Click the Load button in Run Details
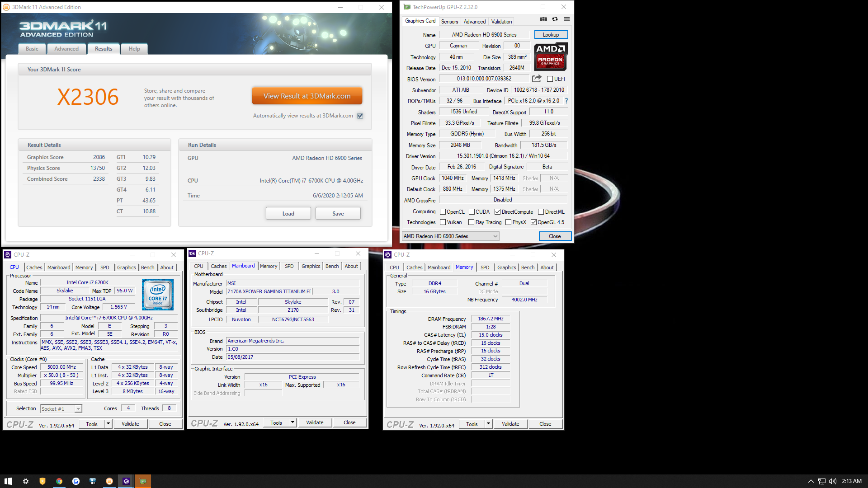The height and width of the screenshot is (488, 868). coord(288,214)
